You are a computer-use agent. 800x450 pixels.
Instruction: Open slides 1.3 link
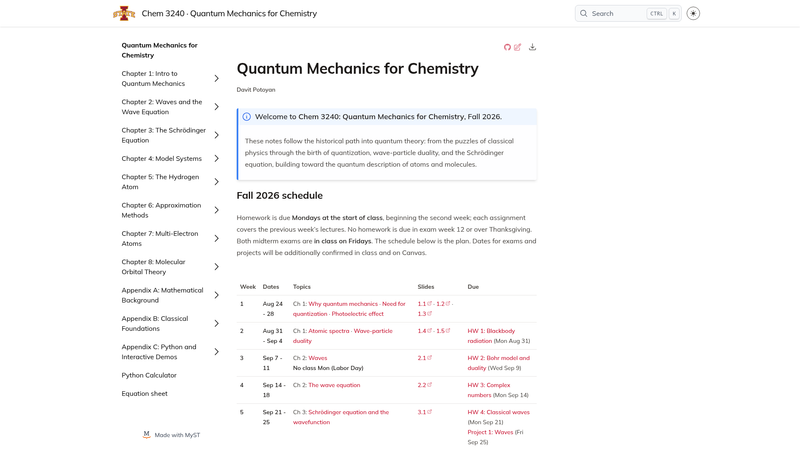pyautogui.click(x=424, y=314)
